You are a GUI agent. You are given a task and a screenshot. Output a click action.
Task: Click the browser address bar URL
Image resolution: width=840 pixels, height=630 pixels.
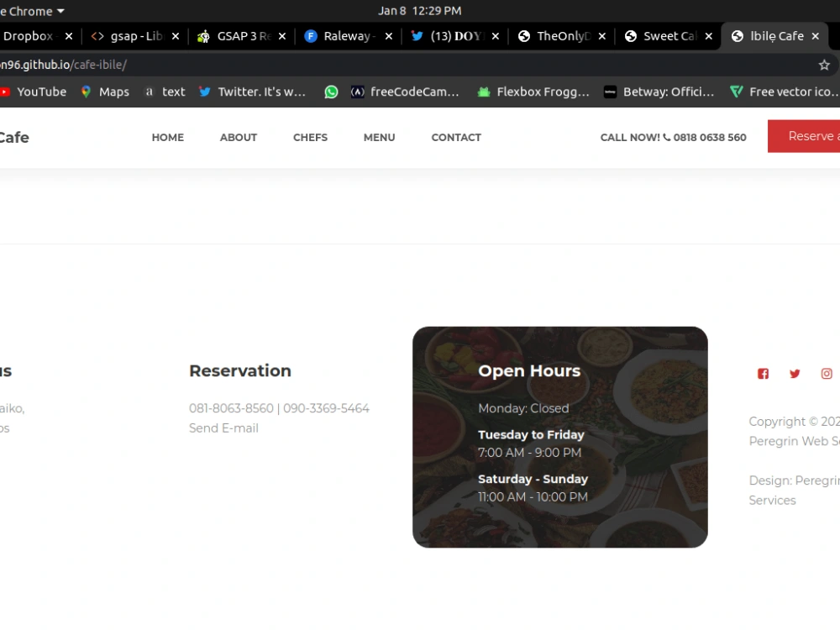[x=63, y=65]
